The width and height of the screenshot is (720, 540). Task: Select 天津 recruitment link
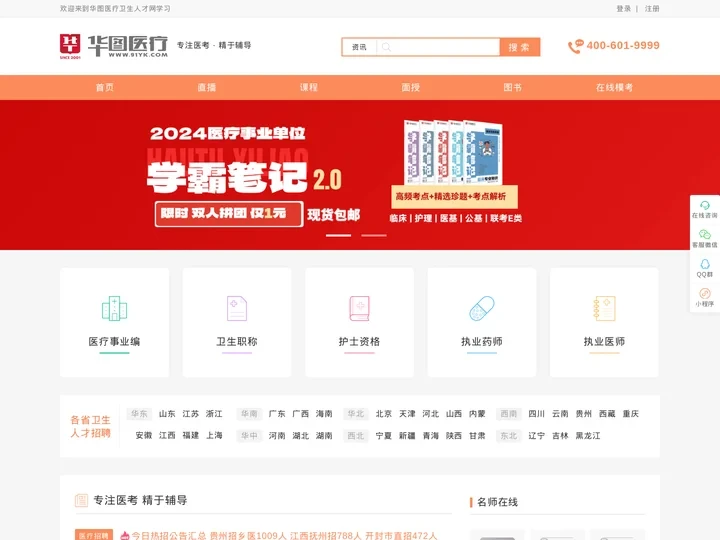[407, 414]
